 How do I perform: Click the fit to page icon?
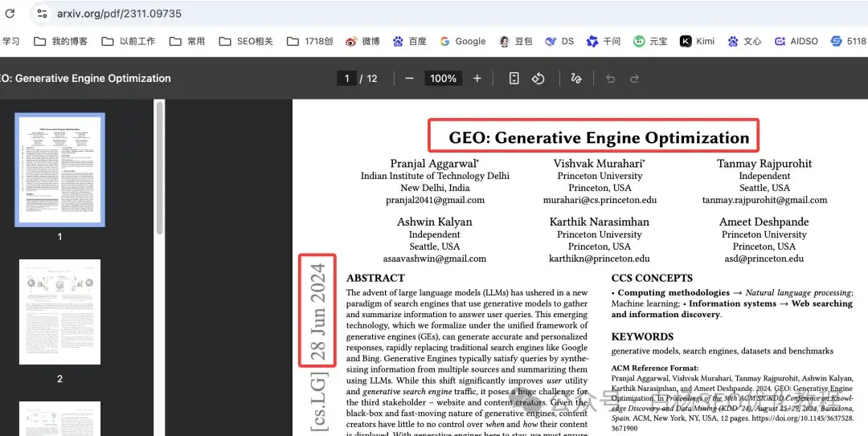pos(514,79)
